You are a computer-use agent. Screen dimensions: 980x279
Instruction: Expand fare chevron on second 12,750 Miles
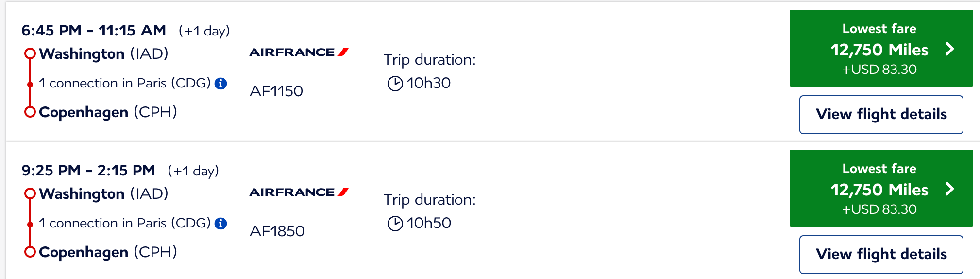pyautogui.click(x=950, y=189)
